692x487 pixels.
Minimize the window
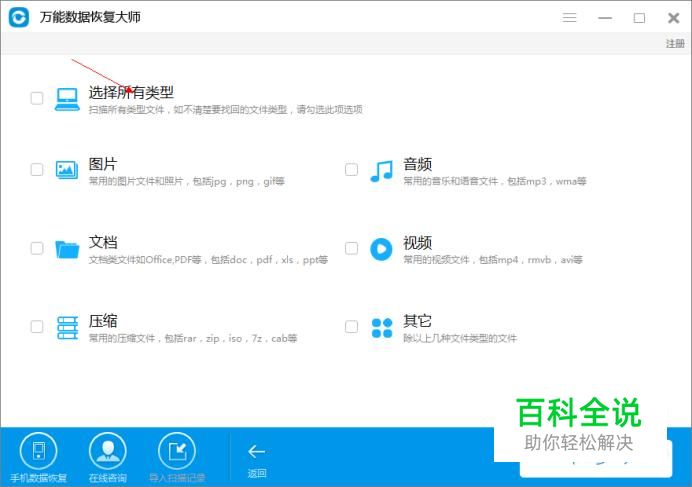coord(605,18)
